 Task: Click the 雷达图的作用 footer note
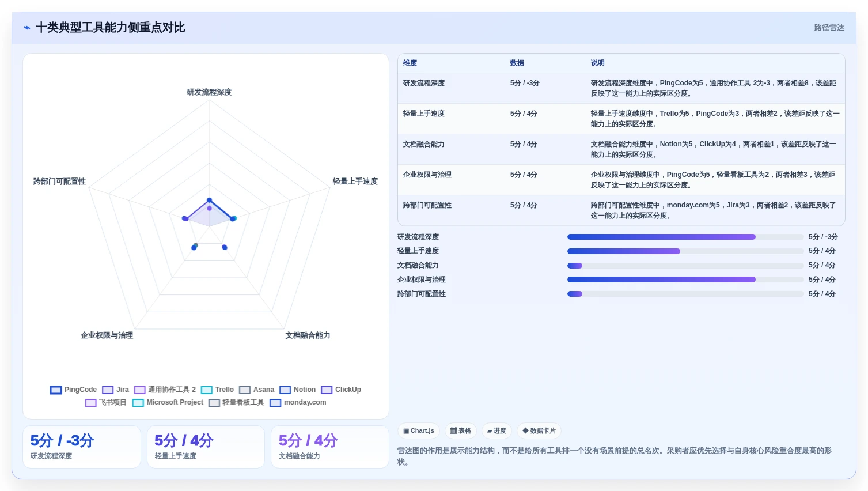point(615,456)
